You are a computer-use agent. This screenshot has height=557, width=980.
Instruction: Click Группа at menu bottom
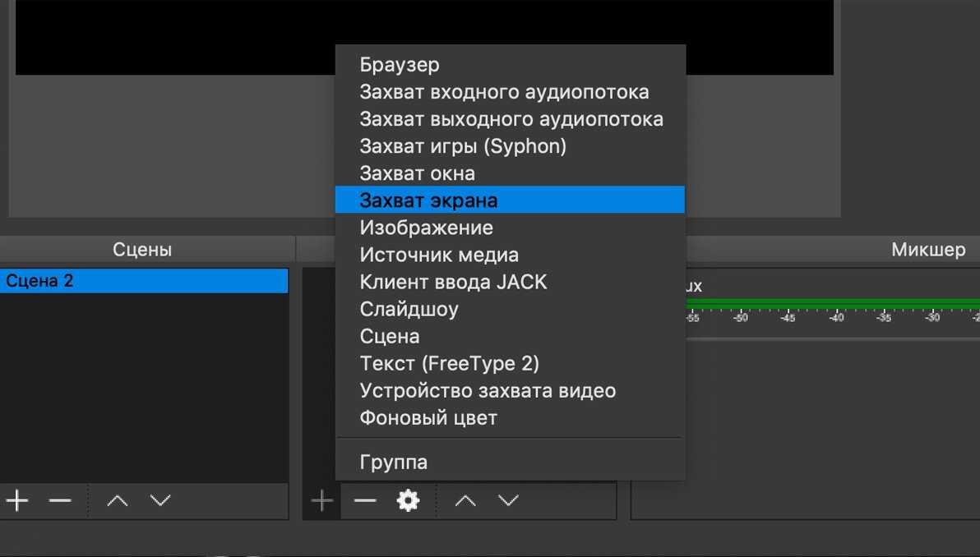point(394,462)
